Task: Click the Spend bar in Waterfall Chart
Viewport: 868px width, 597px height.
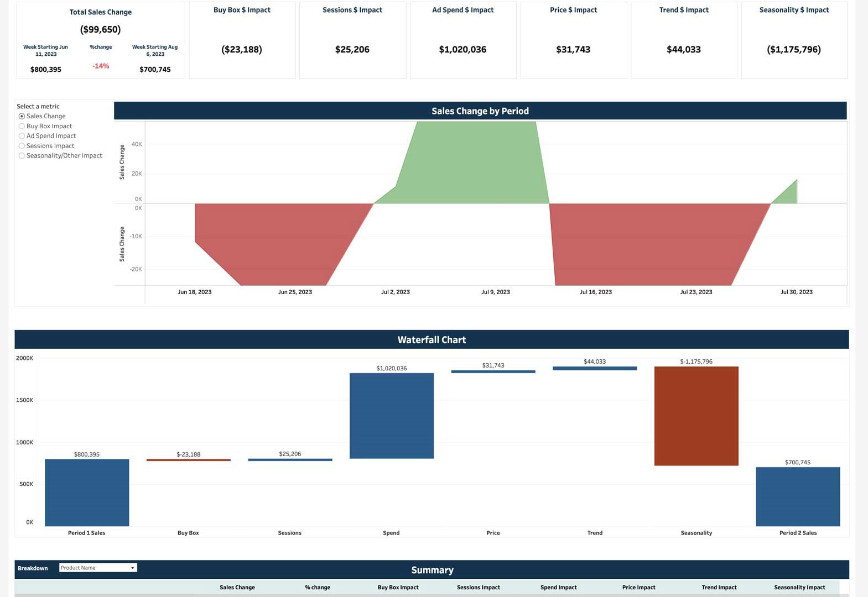Action: [x=391, y=416]
